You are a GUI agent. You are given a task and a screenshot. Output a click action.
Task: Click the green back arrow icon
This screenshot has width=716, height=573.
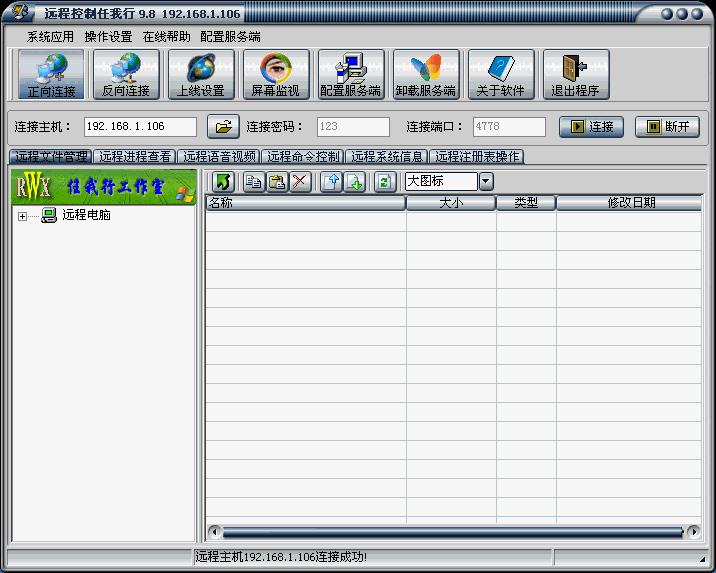point(223,181)
